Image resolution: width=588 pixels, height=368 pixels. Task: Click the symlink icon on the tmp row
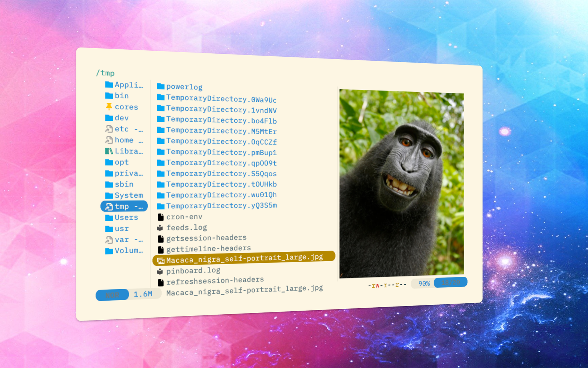109,206
